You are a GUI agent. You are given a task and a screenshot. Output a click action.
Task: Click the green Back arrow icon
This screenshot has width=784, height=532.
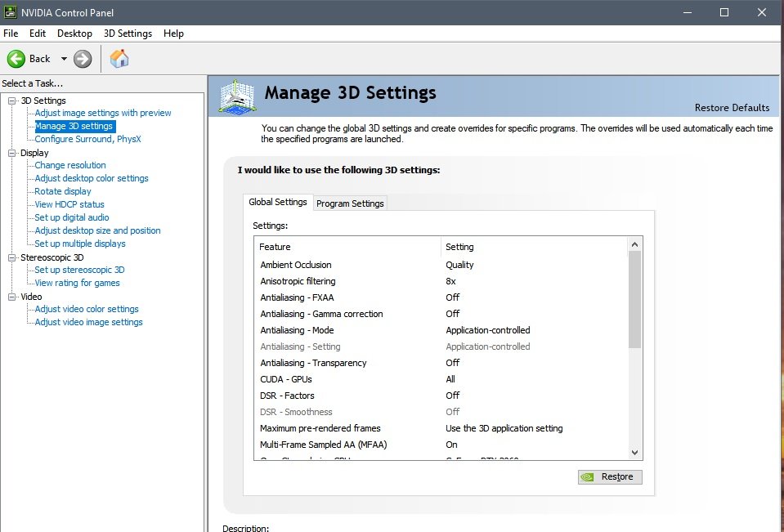click(x=16, y=59)
